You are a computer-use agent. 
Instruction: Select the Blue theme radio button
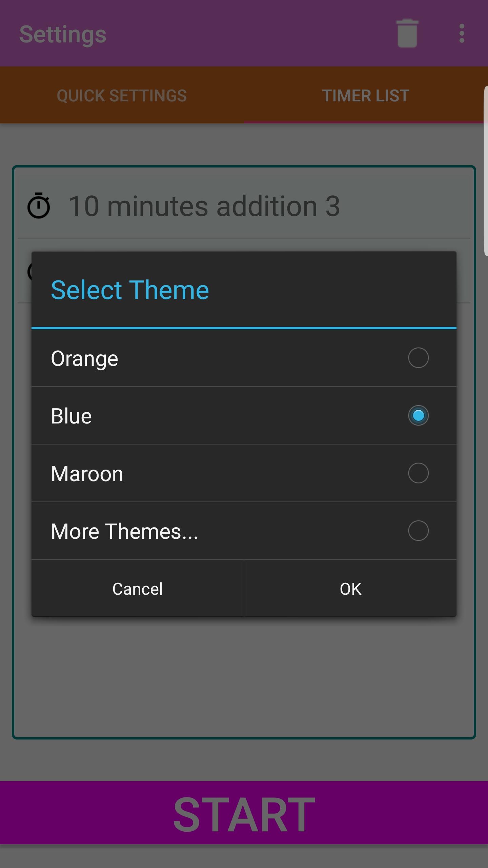(x=418, y=415)
